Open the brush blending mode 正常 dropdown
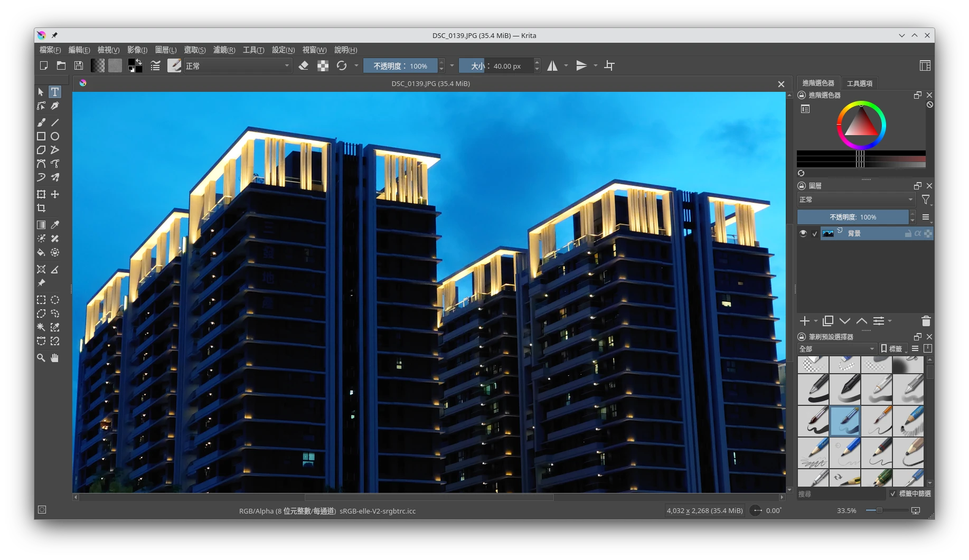 pos(238,66)
